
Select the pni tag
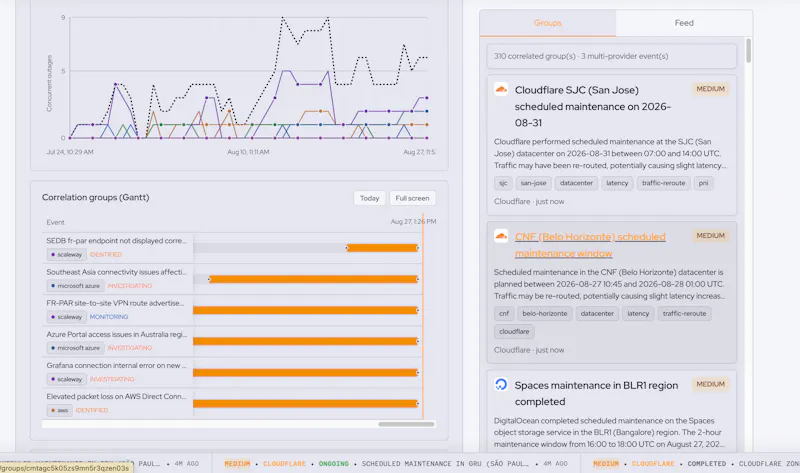click(x=703, y=183)
